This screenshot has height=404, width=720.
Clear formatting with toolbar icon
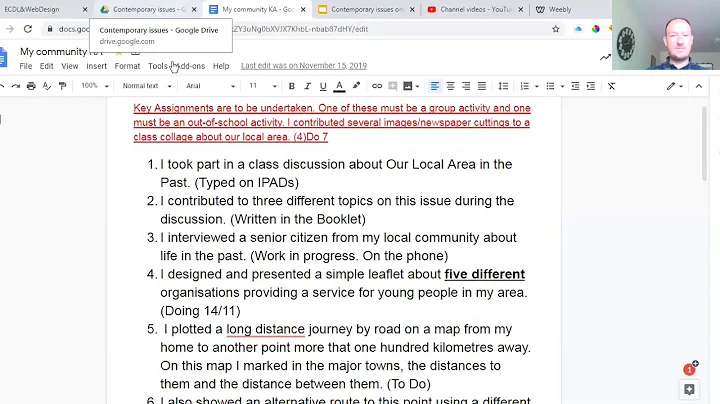[611, 86]
